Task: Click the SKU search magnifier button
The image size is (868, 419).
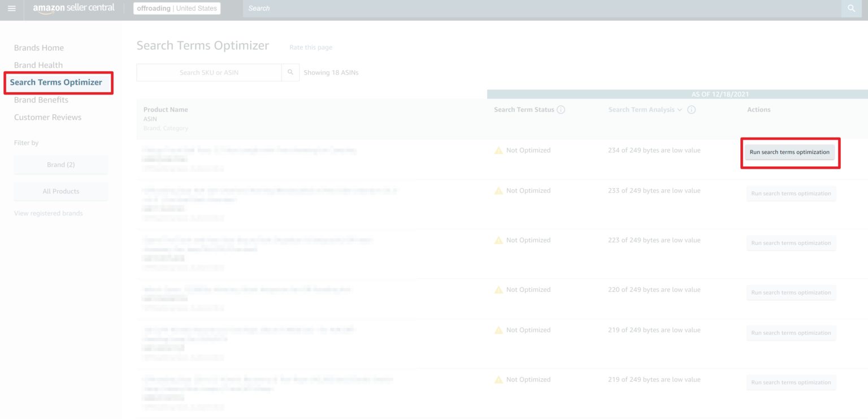Action: pyautogui.click(x=290, y=72)
